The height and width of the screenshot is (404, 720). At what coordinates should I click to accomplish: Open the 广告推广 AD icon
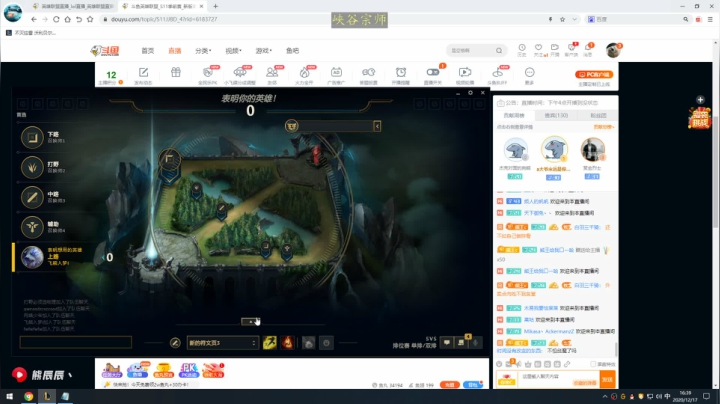tap(336, 73)
